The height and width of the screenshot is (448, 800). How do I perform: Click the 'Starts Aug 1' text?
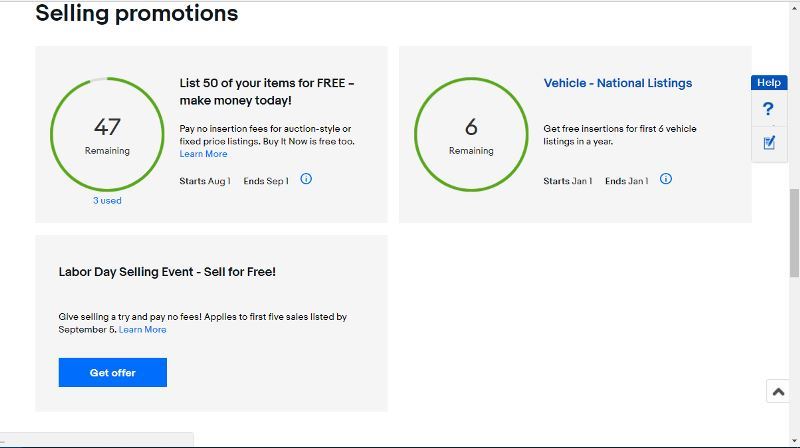click(x=205, y=181)
